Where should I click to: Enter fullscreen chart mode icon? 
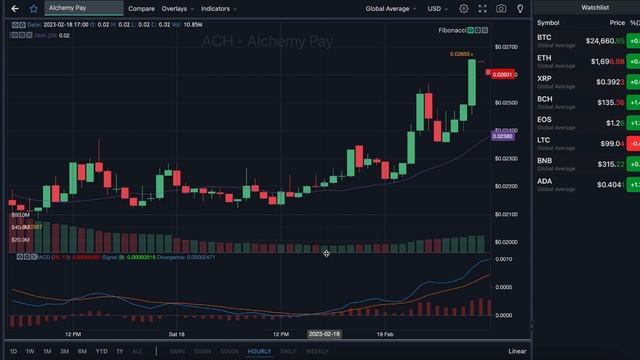tap(482, 9)
